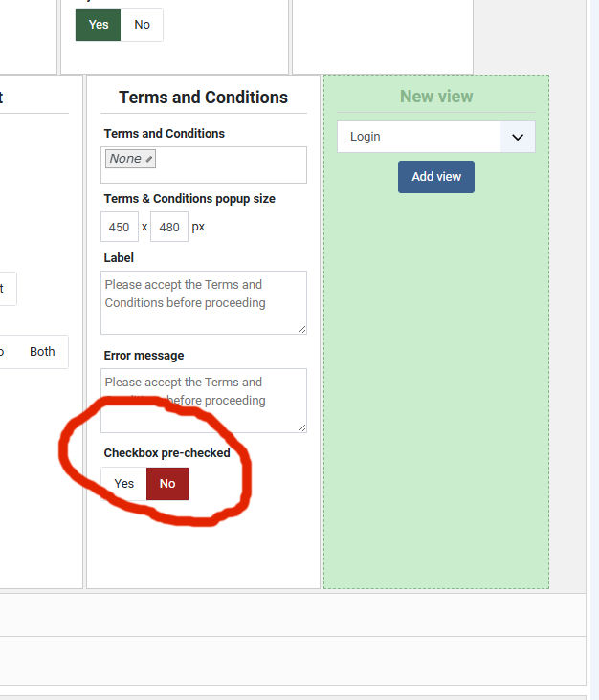This screenshot has width=599, height=700.
Task: Select the Both option button
Action: pos(42,352)
